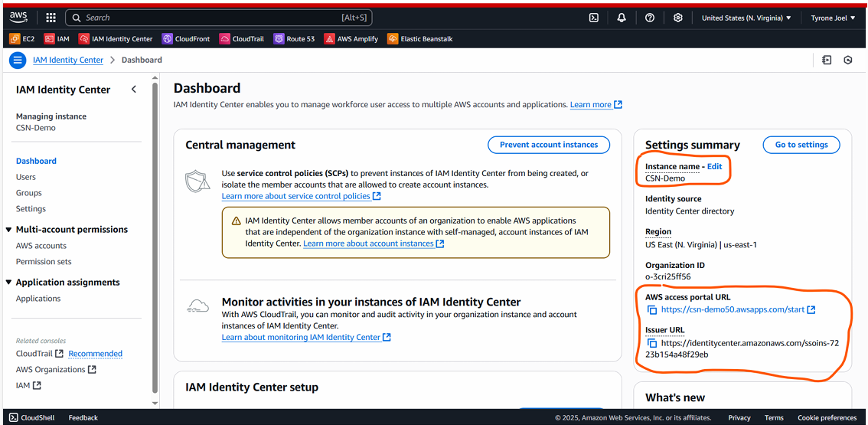Open the services grid menu
The width and height of the screenshot is (868, 425).
[51, 18]
